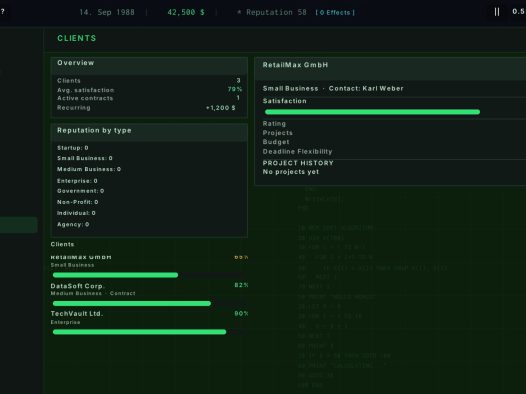
Task: Click the Overview panel header
Action: pos(149,65)
